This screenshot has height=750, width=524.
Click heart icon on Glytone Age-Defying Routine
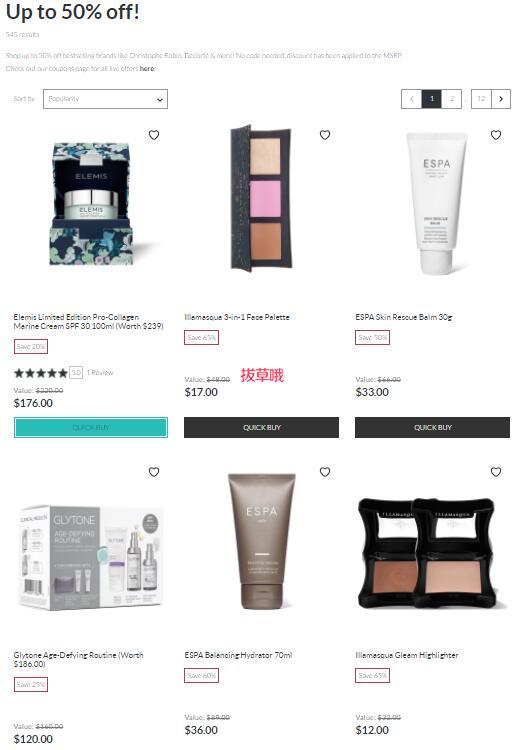point(154,472)
